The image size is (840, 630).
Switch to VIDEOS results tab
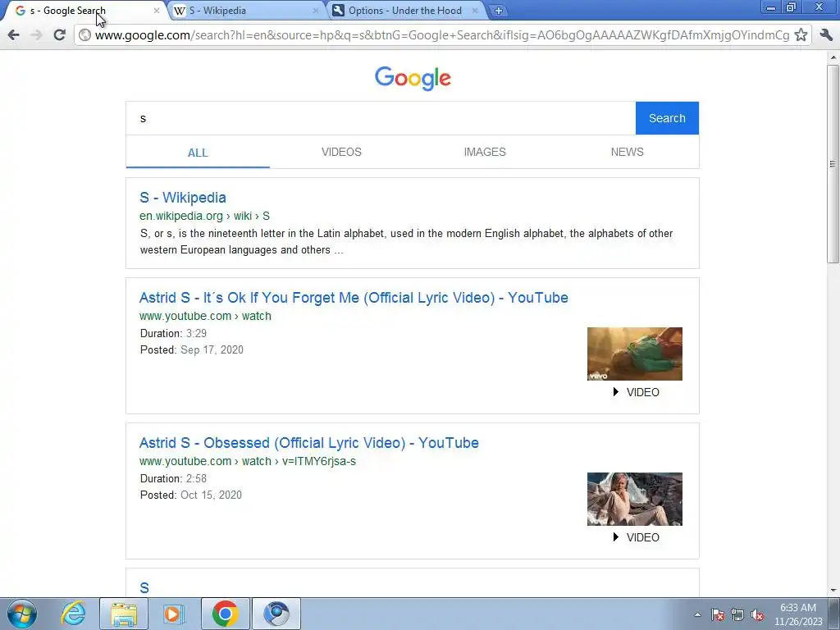[341, 152]
